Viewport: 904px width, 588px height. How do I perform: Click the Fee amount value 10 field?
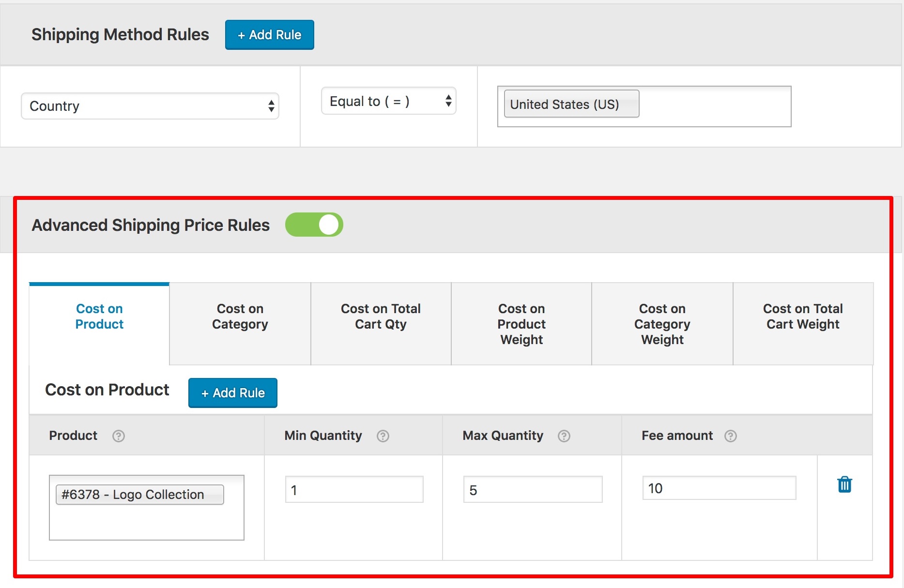pyautogui.click(x=719, y=488)
